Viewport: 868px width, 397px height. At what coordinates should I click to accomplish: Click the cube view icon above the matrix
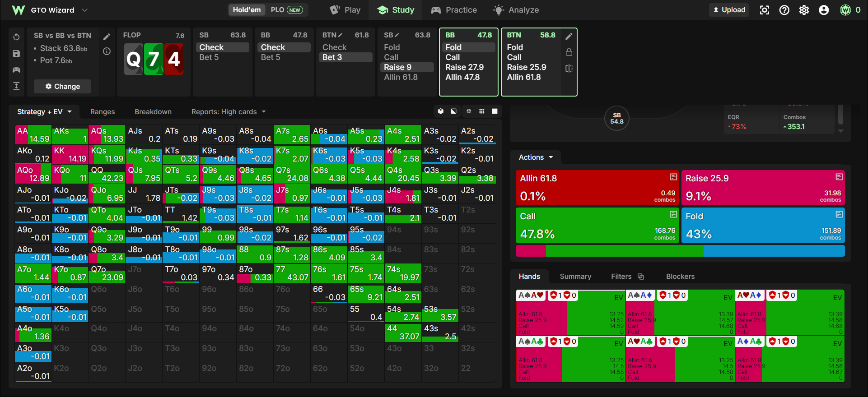coord(441,111)
